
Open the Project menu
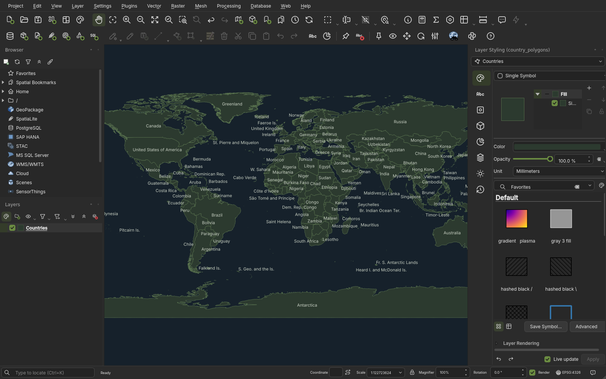(15, 6)
